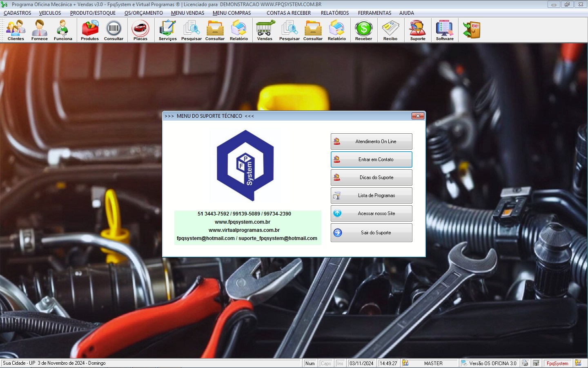Click Sair do Suporte button
This screenshot has width=588, height=368.
click(371, 233)
